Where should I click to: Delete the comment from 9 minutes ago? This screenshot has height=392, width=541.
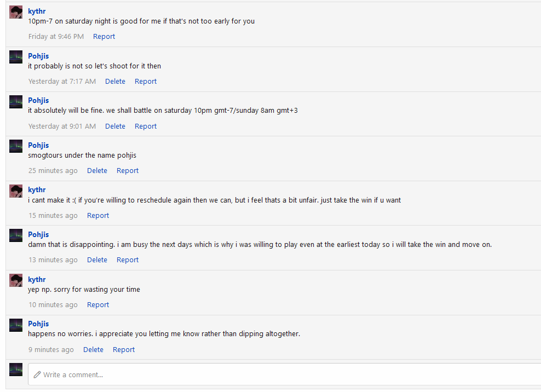93,349
